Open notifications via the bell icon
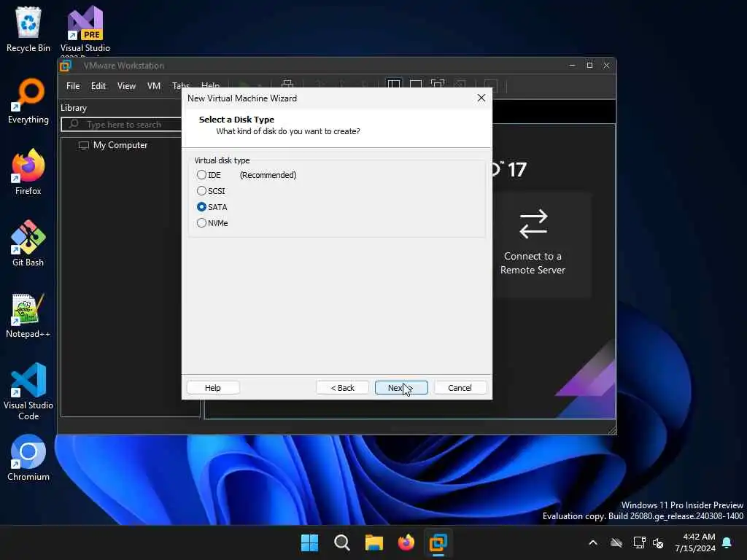The image size is (747, 560). pos(727,542)
